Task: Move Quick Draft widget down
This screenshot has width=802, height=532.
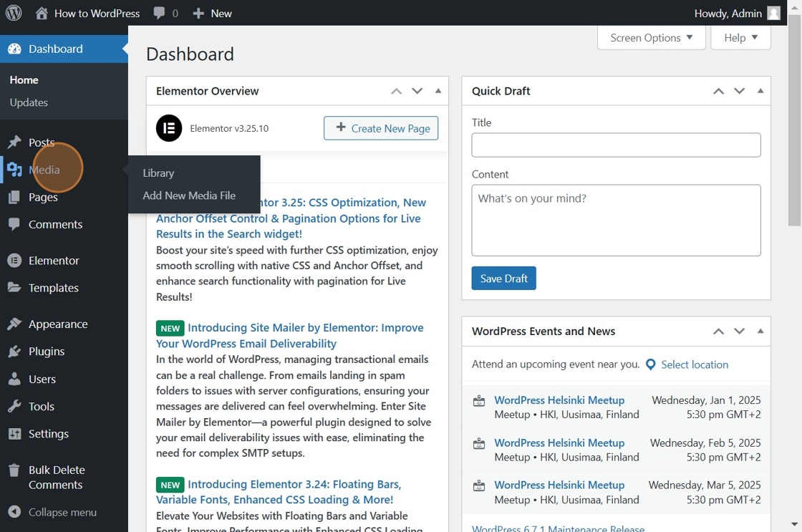Action: 740,91
